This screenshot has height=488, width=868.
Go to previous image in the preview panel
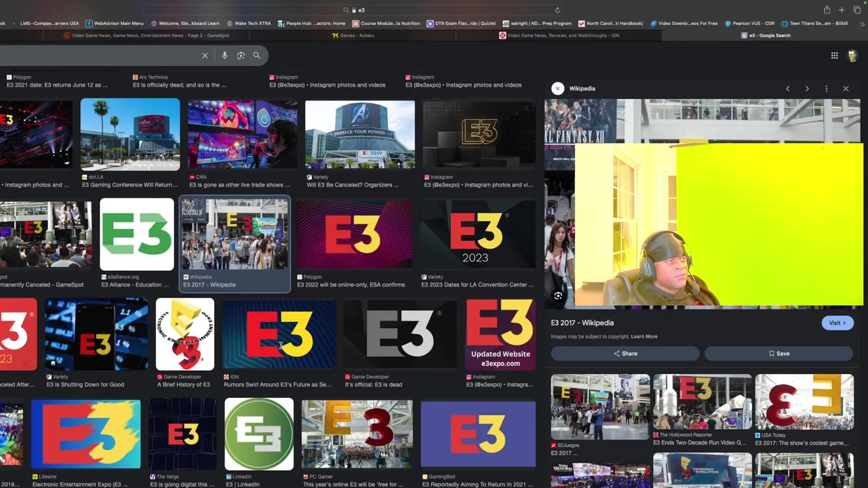pos(787,89)
